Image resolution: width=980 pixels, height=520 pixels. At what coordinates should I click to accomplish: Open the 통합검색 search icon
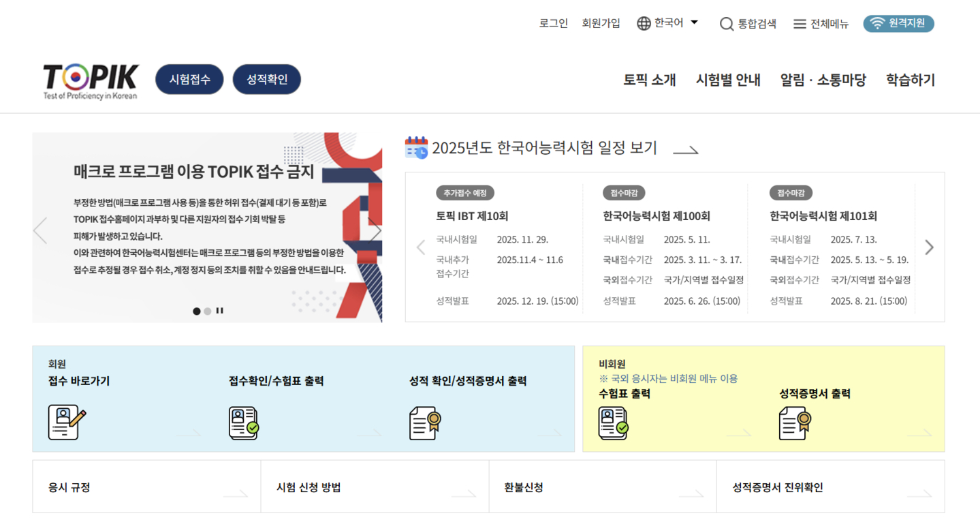point(726,23)
